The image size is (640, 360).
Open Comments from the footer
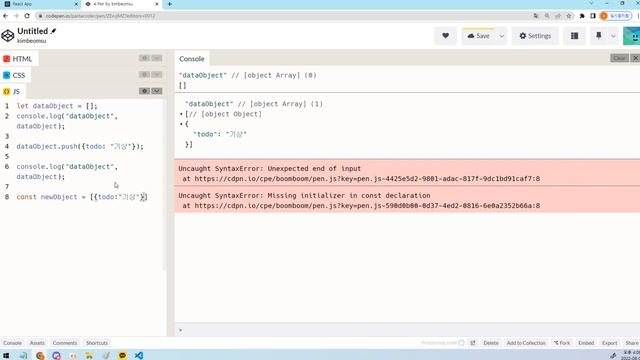point(64,343)
